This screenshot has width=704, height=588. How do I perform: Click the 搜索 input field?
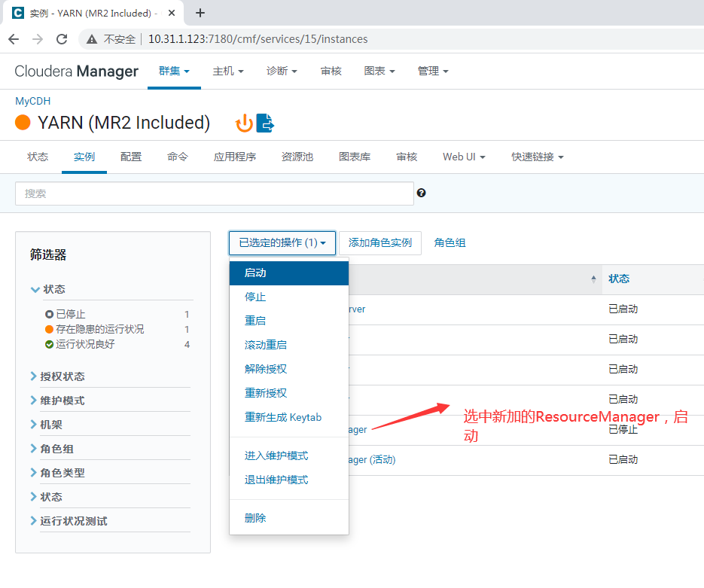point(214,193)
